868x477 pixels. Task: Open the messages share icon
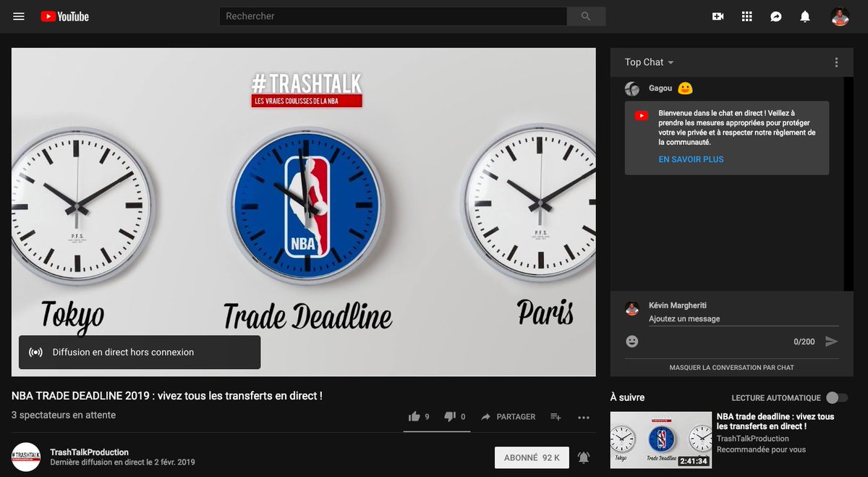click(776, 16)
